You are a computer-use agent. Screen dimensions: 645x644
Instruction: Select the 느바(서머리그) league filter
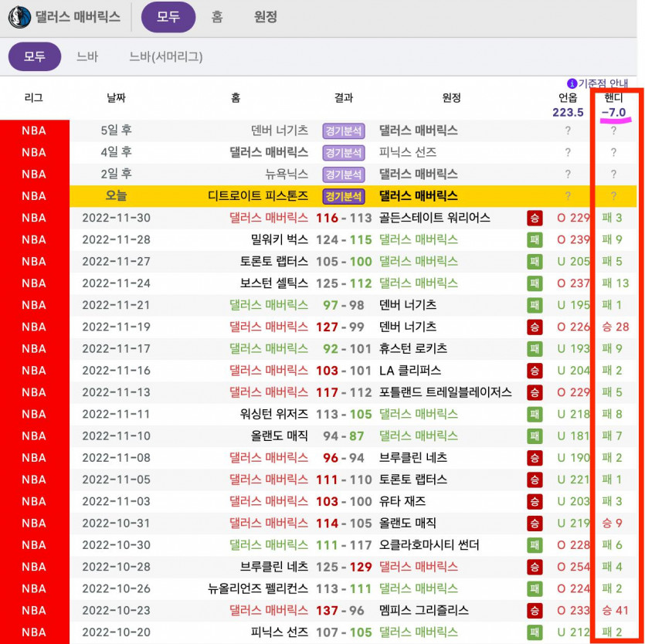[x=166, y=56]
